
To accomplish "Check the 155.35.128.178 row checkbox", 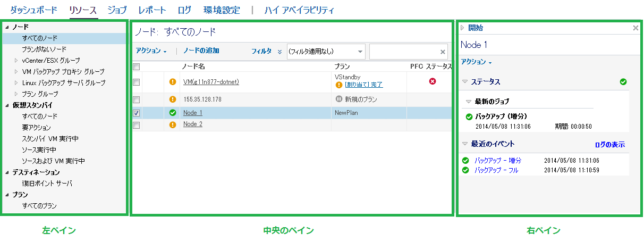I will pyautogui.click(x=137, y=99).
